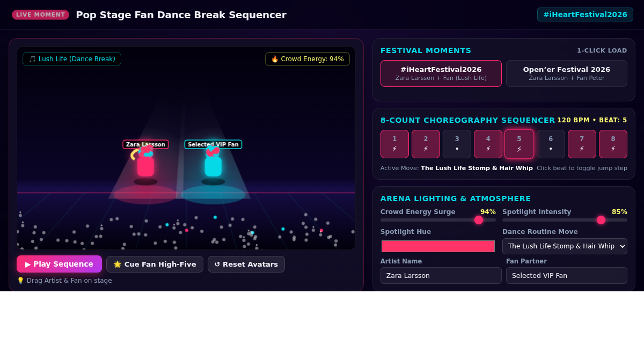Click the Play Sequence button
Viewport: 644px width, 338px height.
coord(59,264)
